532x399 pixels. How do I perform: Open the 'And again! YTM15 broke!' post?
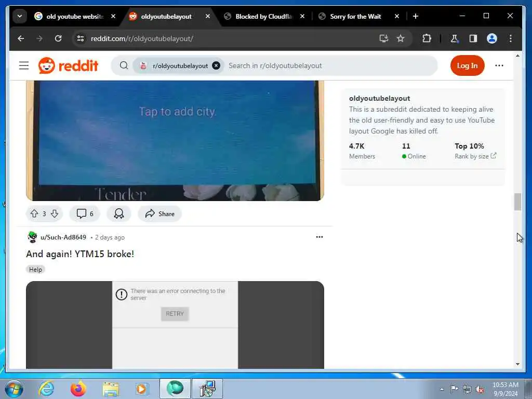click(x=80, y=254)
